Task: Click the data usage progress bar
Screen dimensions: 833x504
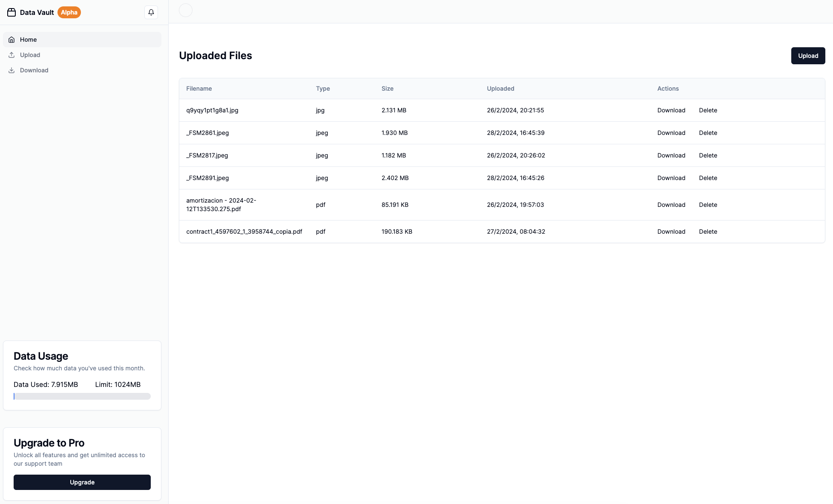Action: point(82,396)
